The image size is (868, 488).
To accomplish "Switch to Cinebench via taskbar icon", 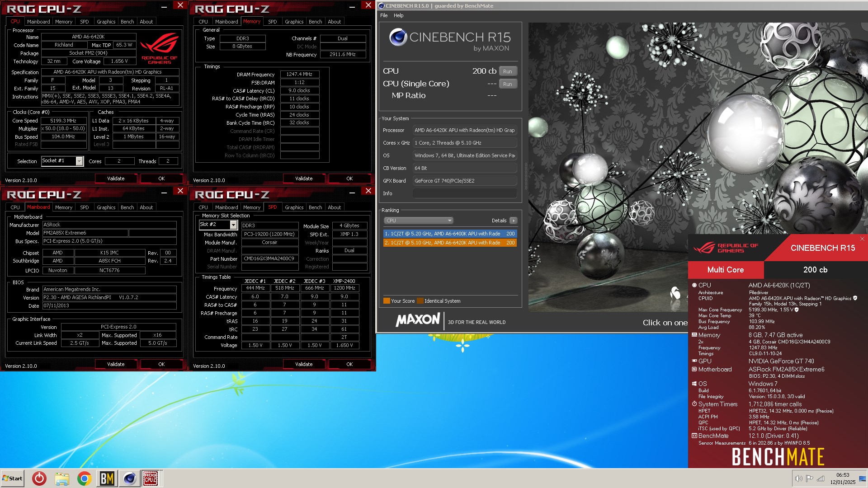I will coord(129,479).
